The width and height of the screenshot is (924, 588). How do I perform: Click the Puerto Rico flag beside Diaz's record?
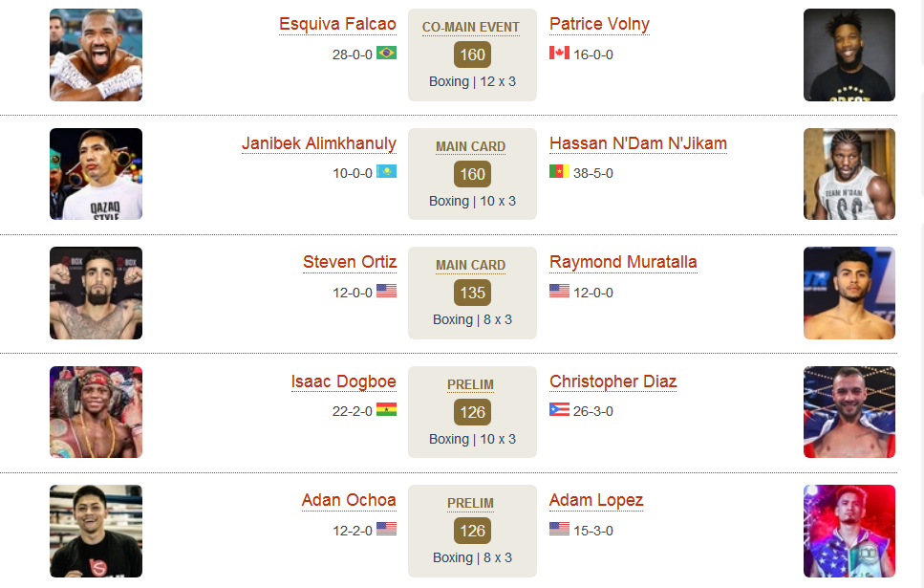tap(559, 409)
